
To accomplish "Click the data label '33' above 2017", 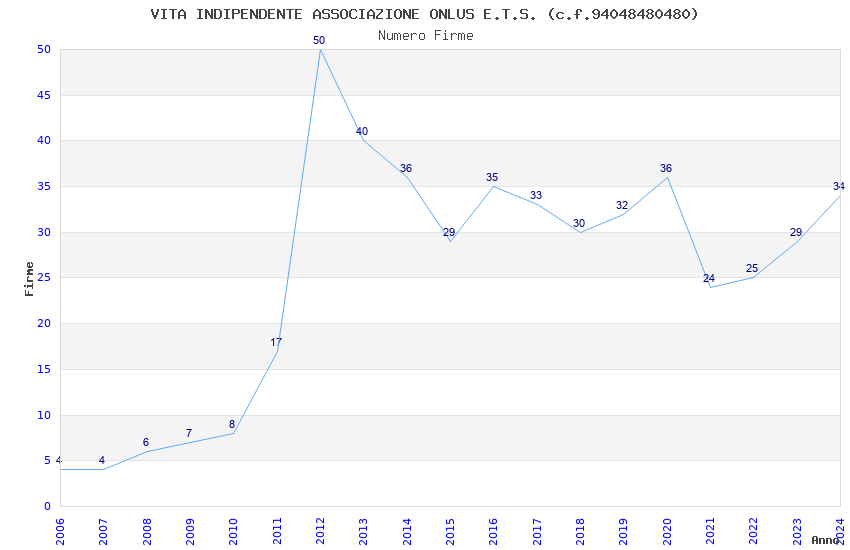I will pyautogui.click(x=536, y=195).
